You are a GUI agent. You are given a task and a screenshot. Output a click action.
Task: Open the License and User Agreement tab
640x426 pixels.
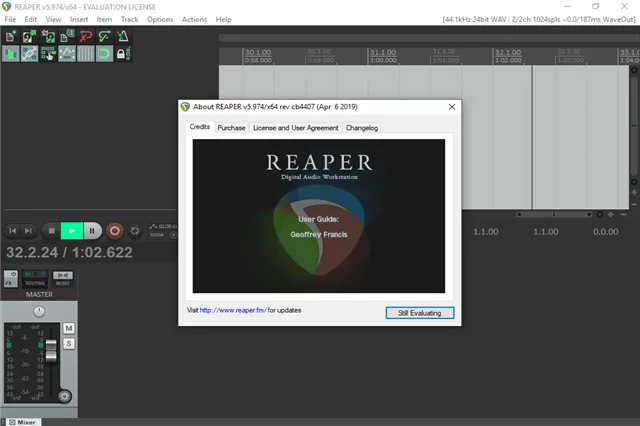295,128
